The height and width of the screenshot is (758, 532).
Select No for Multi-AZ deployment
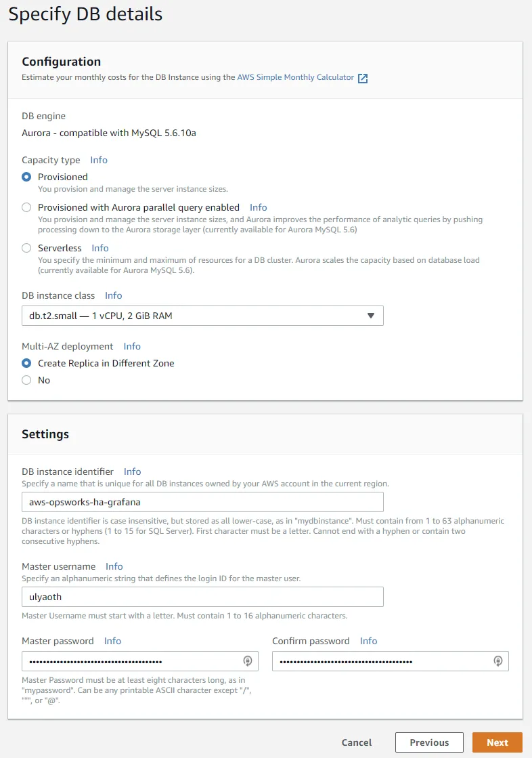click(26, 380)
